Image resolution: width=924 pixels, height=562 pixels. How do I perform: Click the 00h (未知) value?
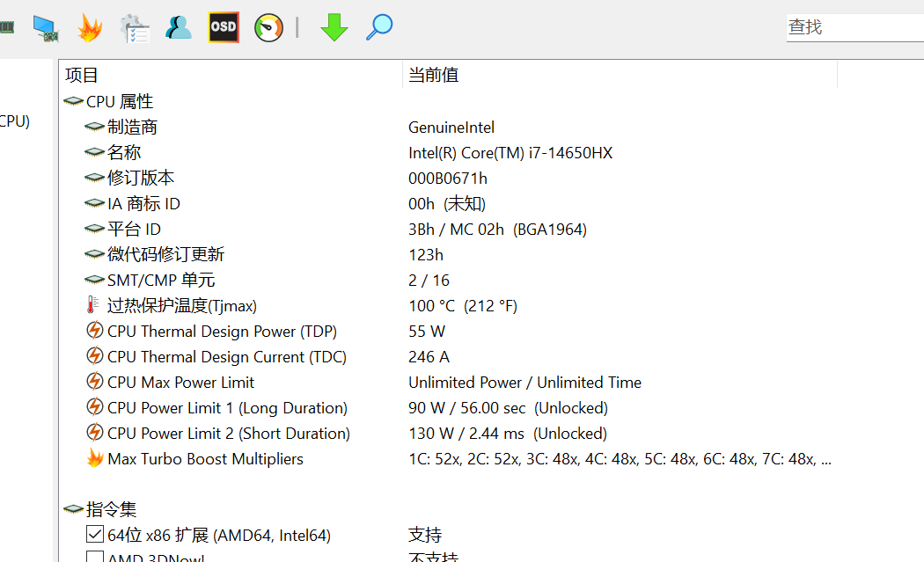point(447,204)
